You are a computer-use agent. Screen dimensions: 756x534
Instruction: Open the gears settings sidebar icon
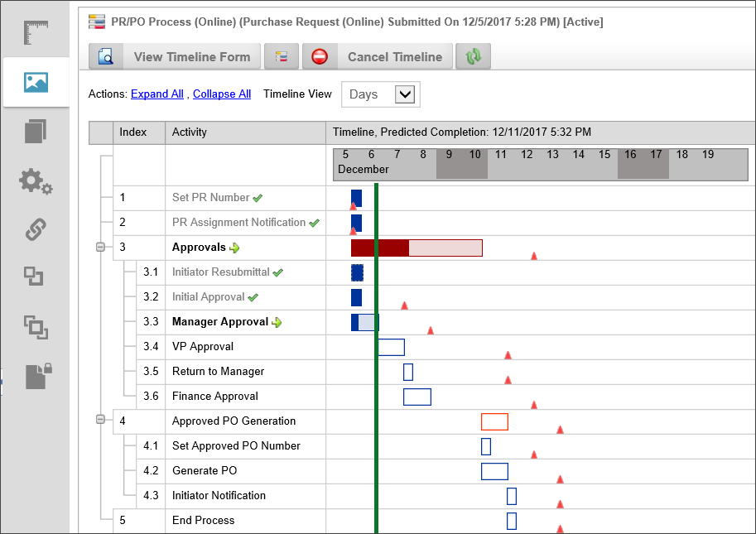[36, 181]
